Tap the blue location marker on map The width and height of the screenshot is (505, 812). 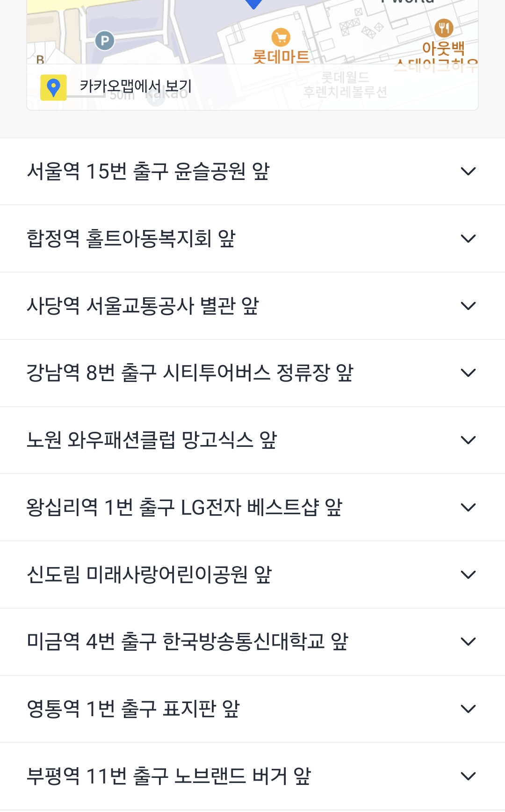point(253,4)
